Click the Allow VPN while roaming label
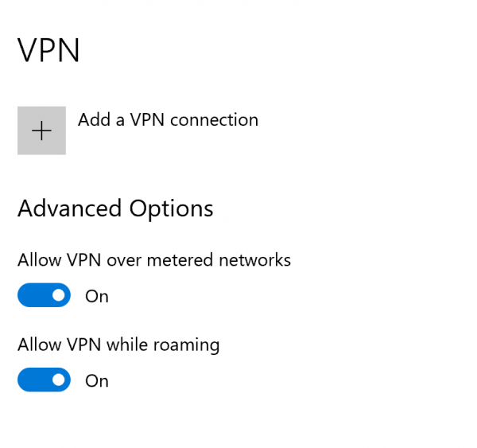Image resolution: width=477 pixels, height=448 pixels. click(x=118, y=345)
